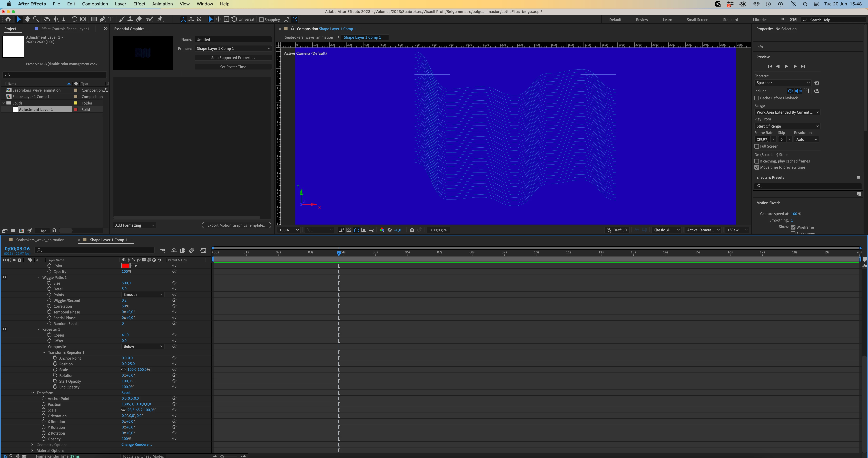This screenshot has height=458, width=868.
Task: Switch to Seabrokers_wave_animation timeline tab
Action: [40, 240]
